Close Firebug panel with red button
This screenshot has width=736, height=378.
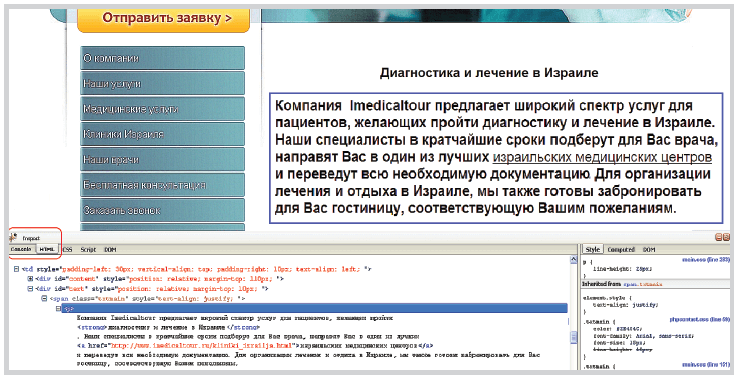[x=726, y=238]
